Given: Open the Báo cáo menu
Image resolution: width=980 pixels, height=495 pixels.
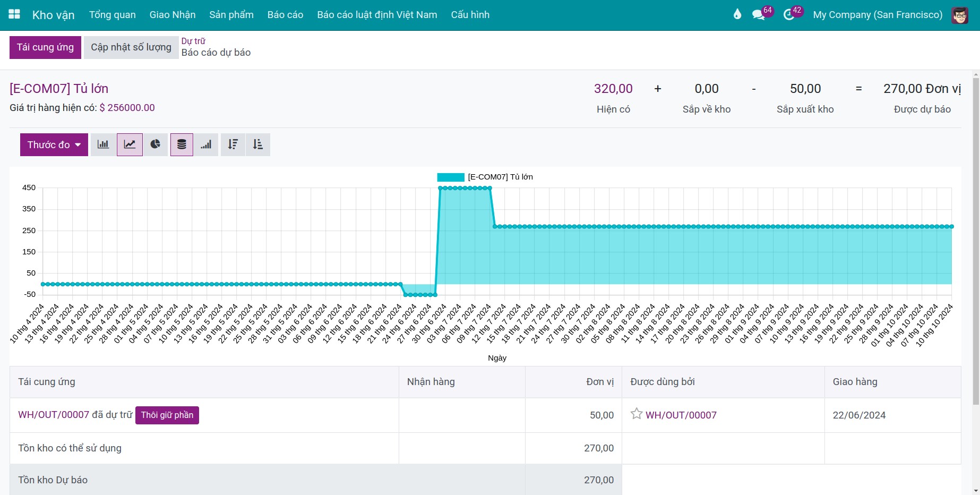Looking at the screenshot, I should (x=285, y=15).
